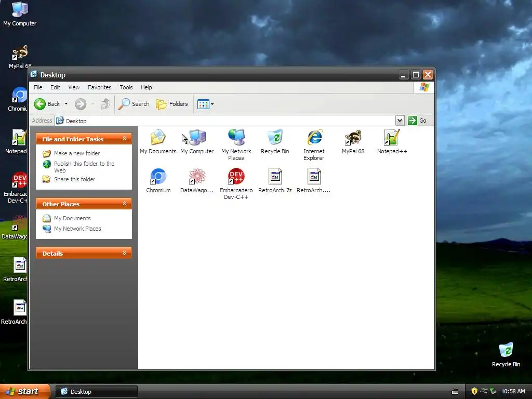The width and height of the screenshot is (532, 399).
Task: Select My Network Places icon in file pane
Action: (x=236, y=137)
